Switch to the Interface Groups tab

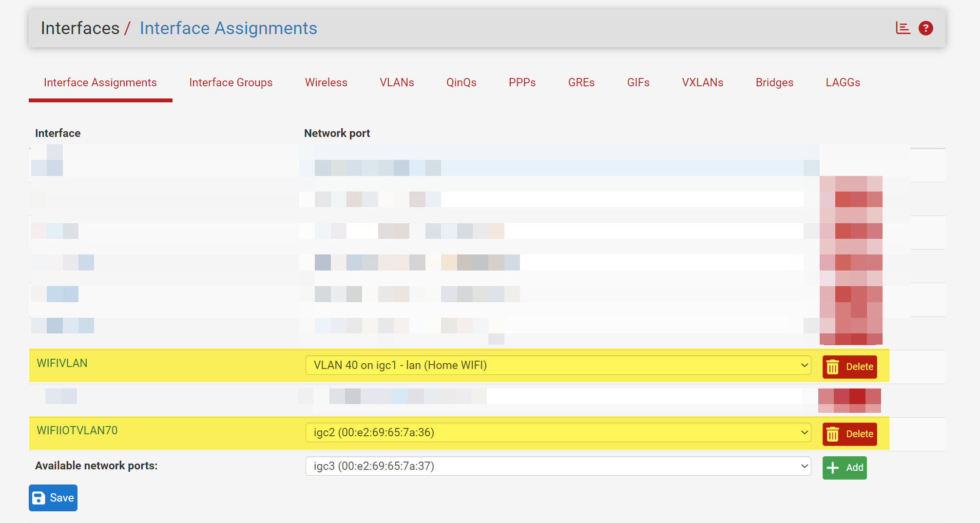point(231,82)
